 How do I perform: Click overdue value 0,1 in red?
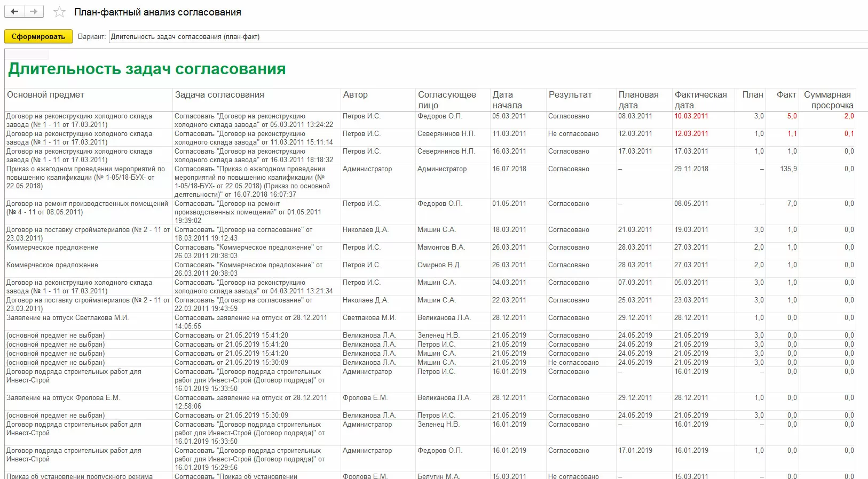tap(849, 134)
